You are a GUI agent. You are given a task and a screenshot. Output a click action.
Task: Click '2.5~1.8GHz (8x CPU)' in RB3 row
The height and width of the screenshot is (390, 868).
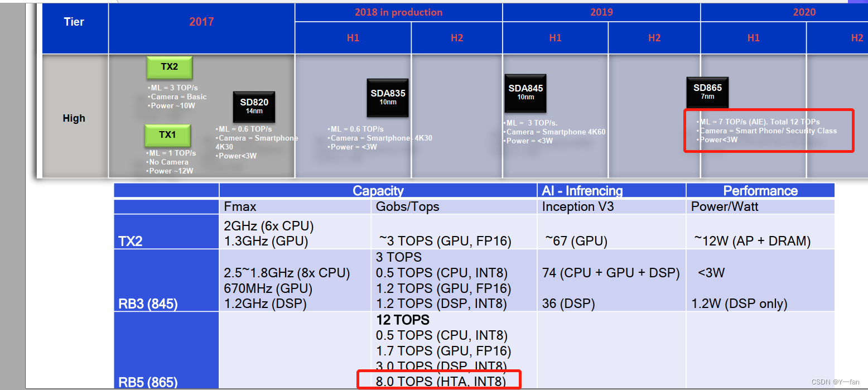286,273
